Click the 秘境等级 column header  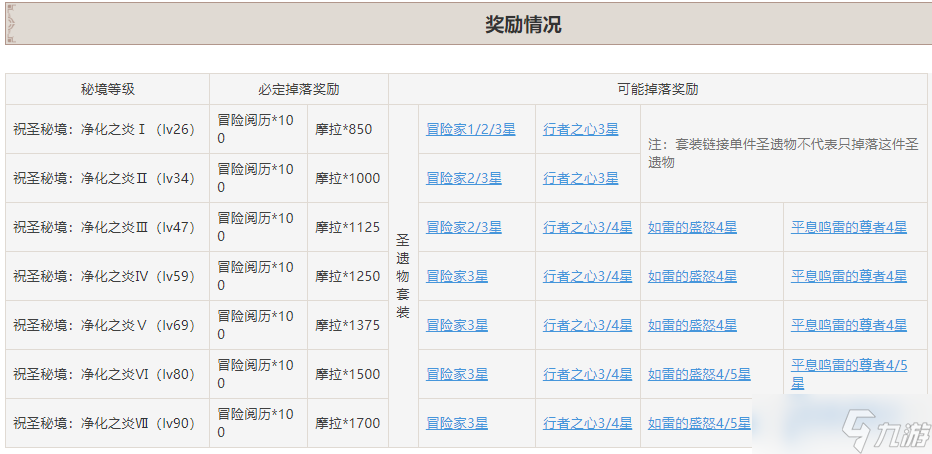coord(108,89)
